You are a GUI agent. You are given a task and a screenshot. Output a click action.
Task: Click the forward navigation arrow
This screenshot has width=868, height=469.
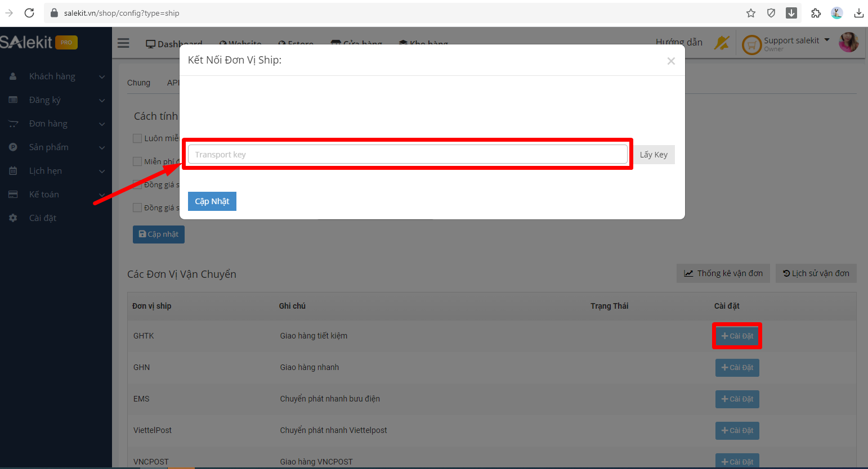click(x=9, y=13)
